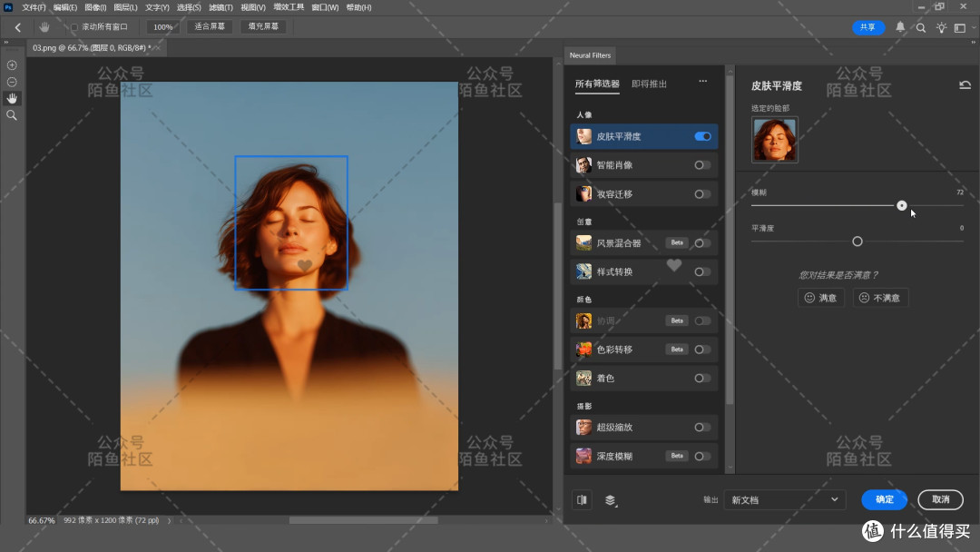Open the notifications bell icon

(900, 27)
